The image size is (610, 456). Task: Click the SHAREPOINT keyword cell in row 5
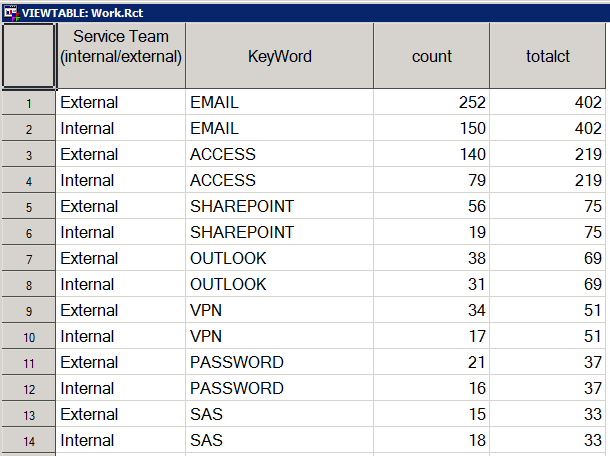click(280, 207)
